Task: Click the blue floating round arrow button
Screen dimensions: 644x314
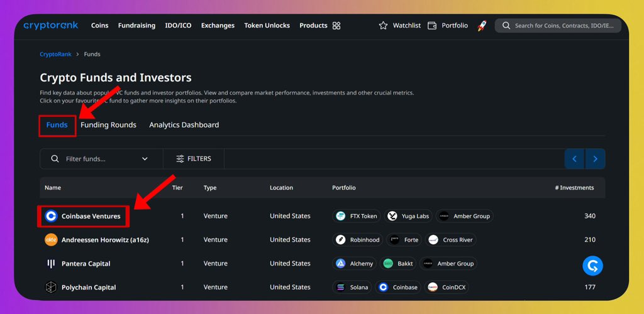Action: pyautogui.click(x=592, y=266)
